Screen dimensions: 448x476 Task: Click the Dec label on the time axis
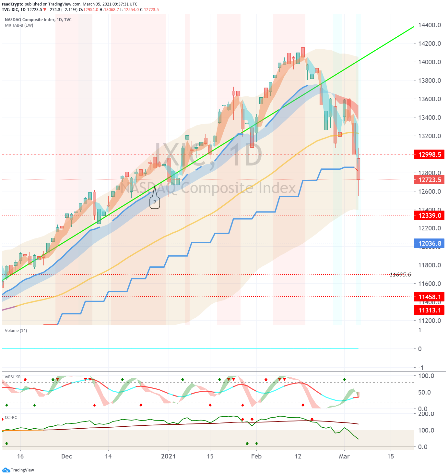(x=66, y=457)
